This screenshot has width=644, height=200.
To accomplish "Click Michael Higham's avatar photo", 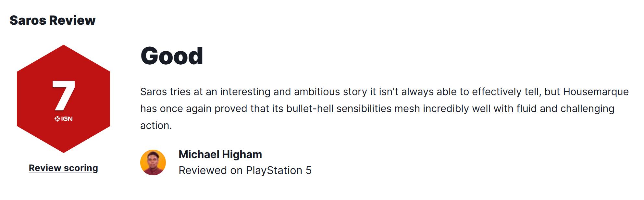I will click(x=153, y=162).
